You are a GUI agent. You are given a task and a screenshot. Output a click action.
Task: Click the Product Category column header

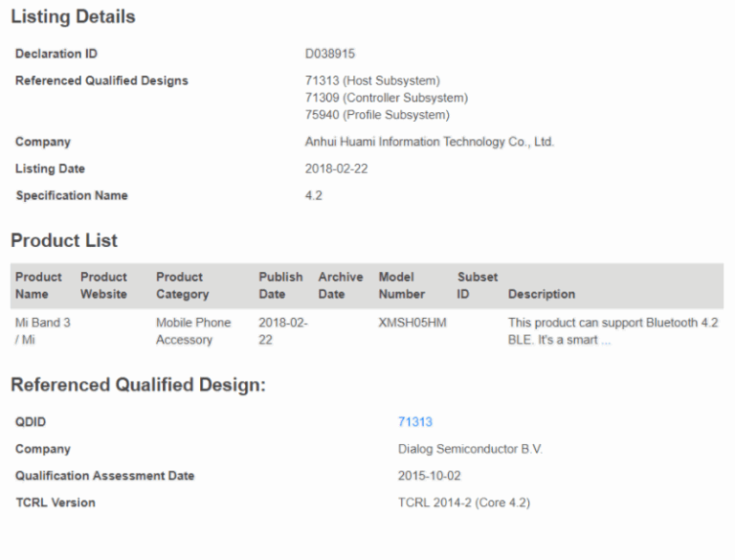coord(182,285)
